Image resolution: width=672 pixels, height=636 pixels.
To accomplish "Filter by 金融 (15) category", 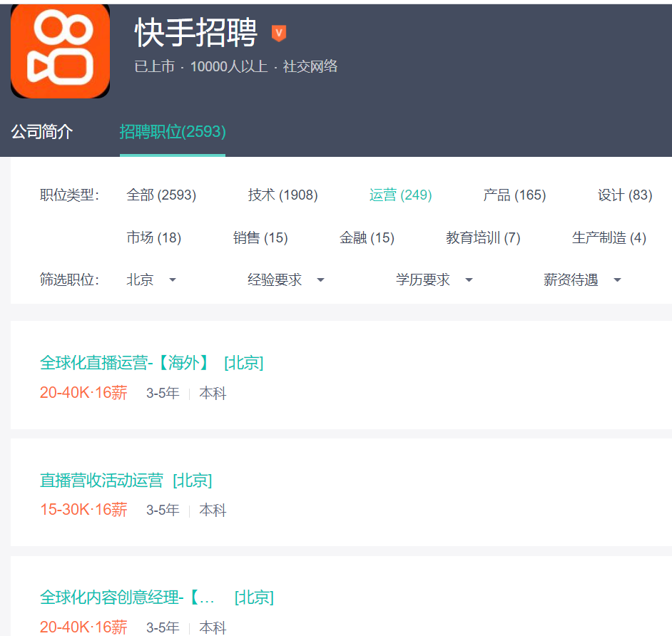I will [x=367, y=237].
